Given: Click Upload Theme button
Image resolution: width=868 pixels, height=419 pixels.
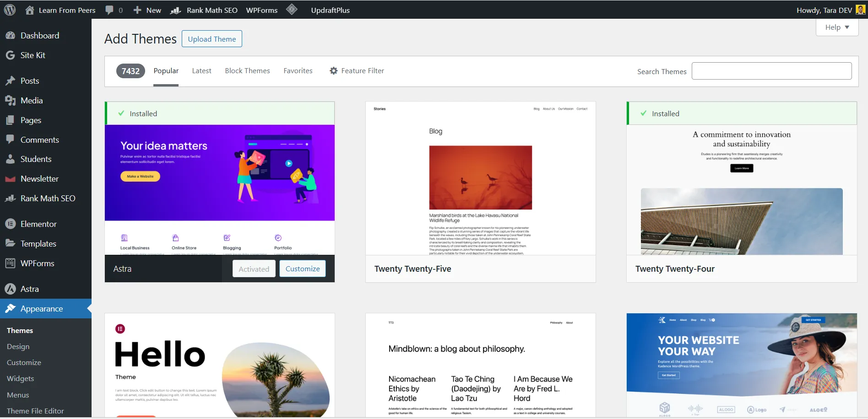Looking at the screenshot, I should point(212,39).
